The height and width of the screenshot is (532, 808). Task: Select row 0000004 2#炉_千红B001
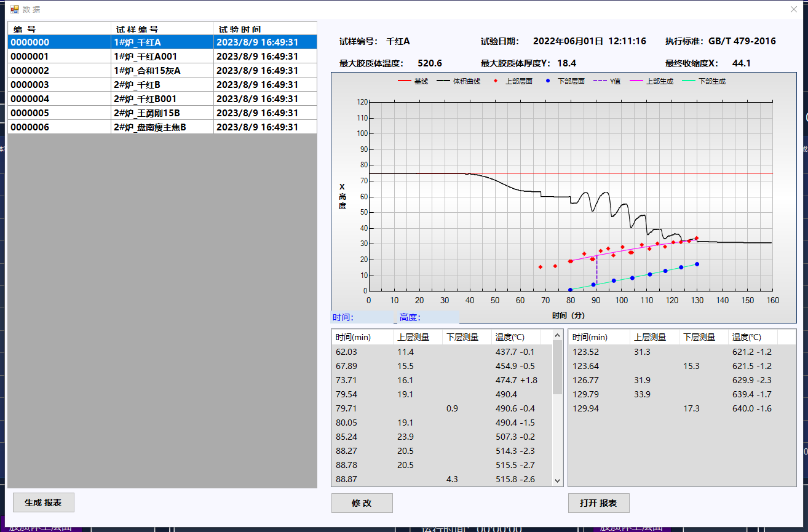162,99
